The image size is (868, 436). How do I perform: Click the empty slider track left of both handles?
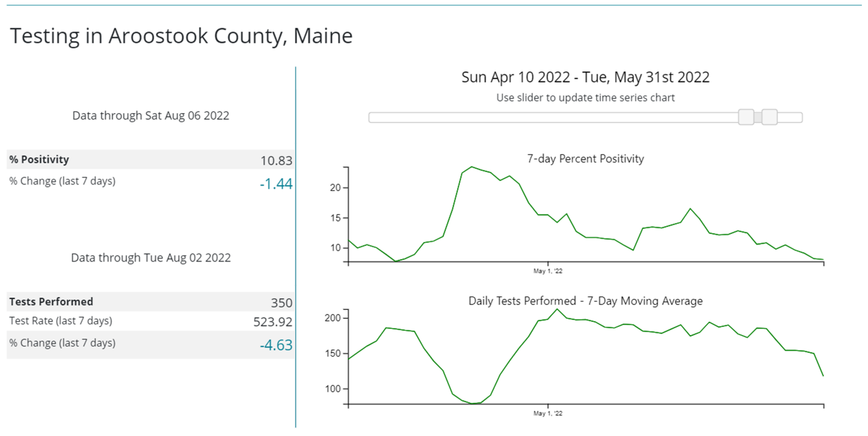pyautogui.click(x=553, y=118)
